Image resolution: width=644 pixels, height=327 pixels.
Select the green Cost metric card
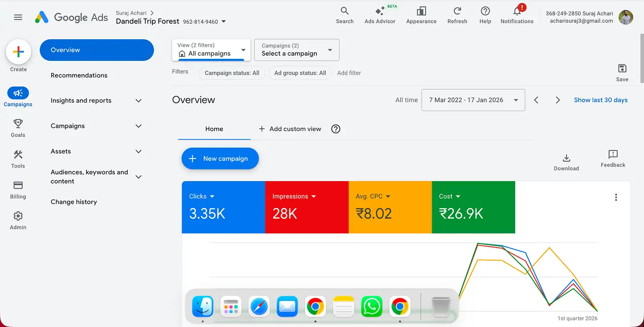473,207
